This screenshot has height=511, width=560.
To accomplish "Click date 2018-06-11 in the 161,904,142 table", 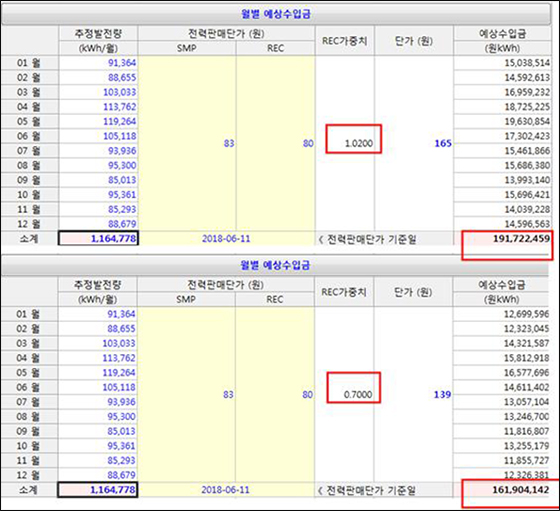I will 225,490.
